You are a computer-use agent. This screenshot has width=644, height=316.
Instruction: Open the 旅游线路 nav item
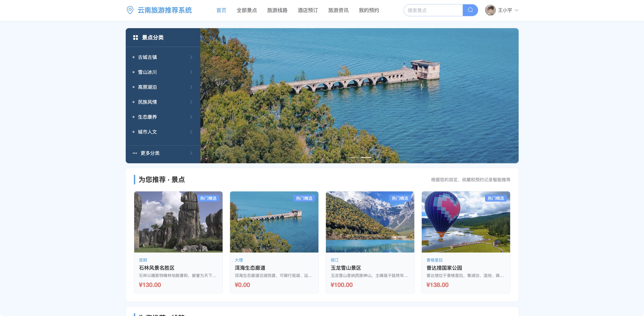[x=277, y=10]
